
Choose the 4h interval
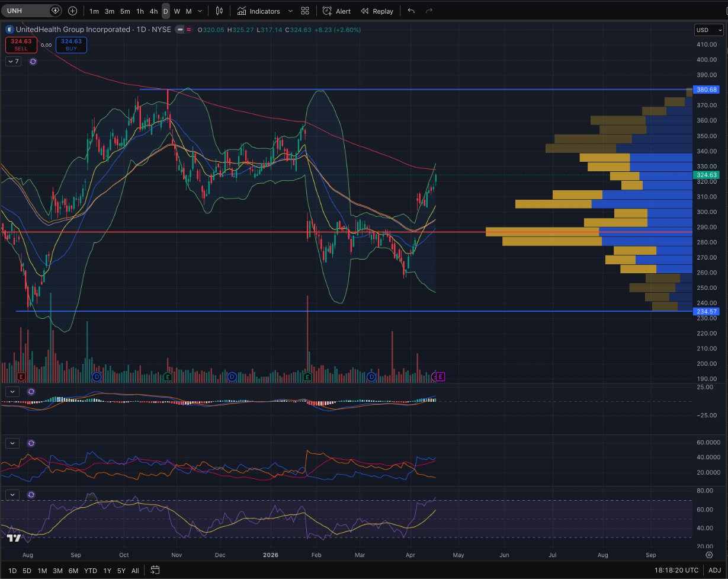click(x=153, y=11)
